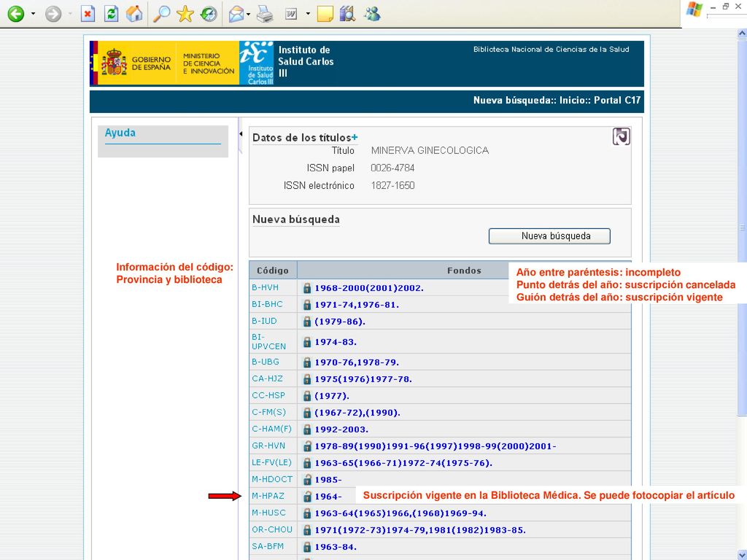
Task: Open the Back button history dropdown
Action: (33, 14)
